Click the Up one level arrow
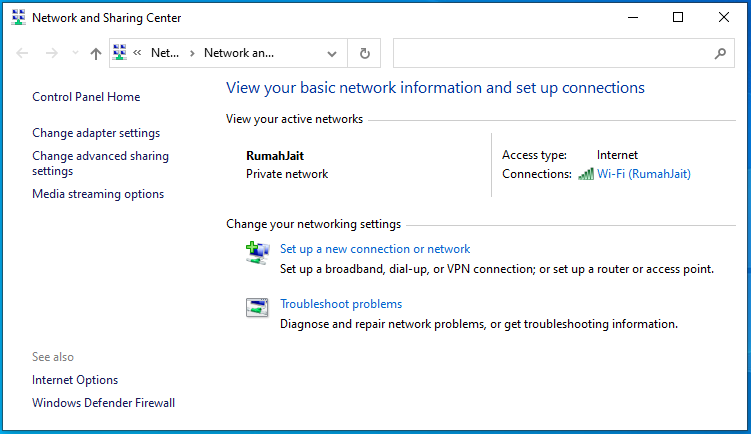The width and height of the screenshot is (751, 434). click(x=95, y=54)
